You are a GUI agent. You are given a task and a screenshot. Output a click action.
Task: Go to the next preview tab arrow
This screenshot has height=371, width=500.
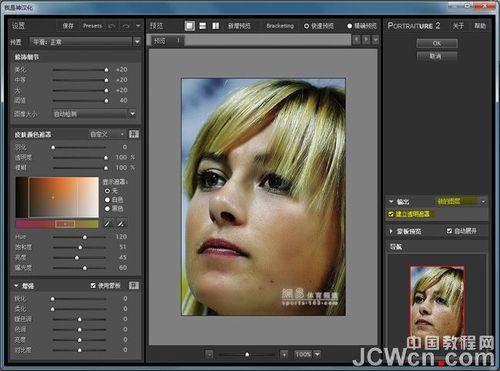366,40
